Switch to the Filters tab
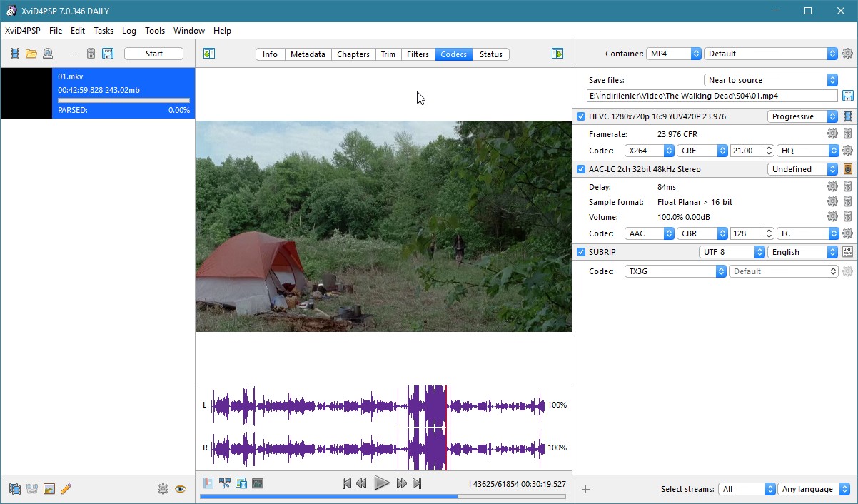The width and height of the screenshot is (858, 504). 418,54
